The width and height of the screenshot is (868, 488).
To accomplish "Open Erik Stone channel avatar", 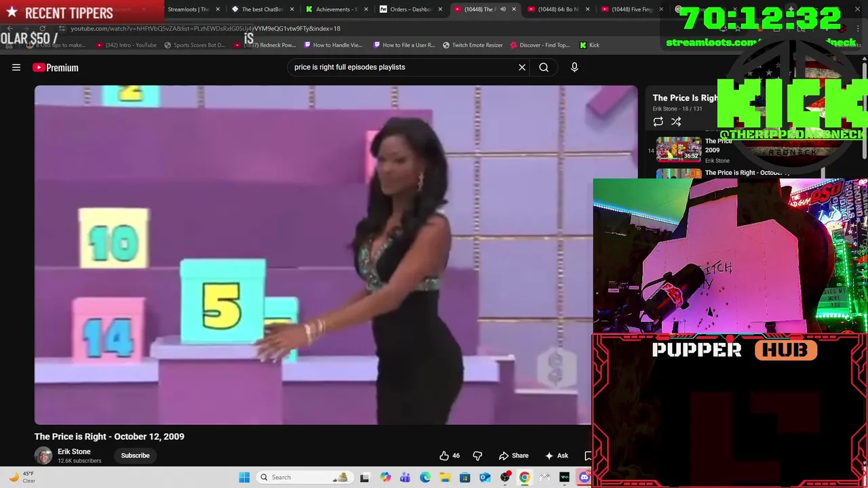I will point(43,455).
